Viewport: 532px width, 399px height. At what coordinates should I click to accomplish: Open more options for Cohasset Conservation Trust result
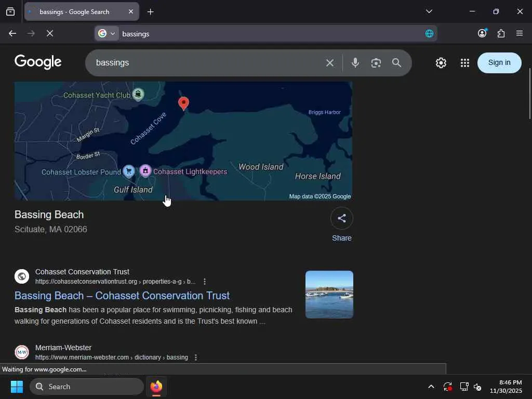[x=204, y=282]
